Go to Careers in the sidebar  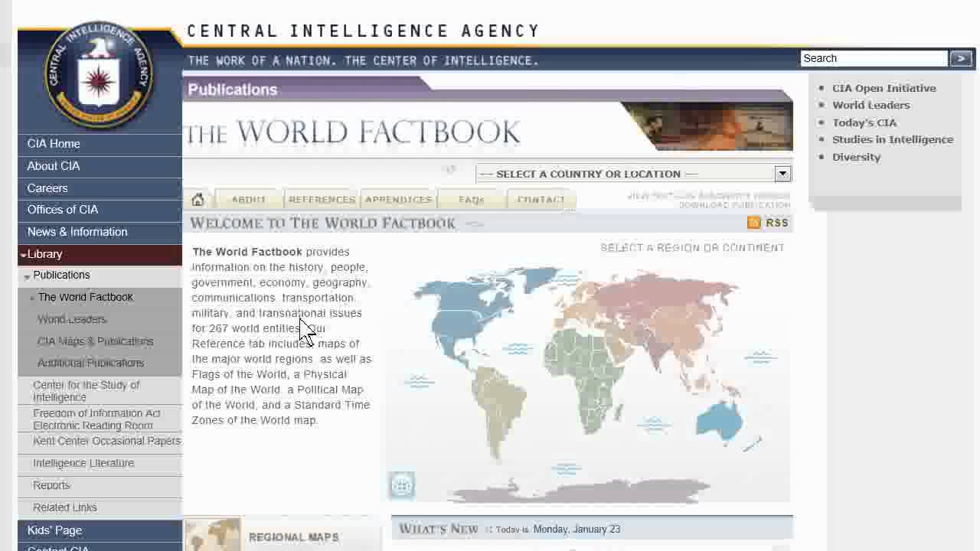tap(47, 188)
